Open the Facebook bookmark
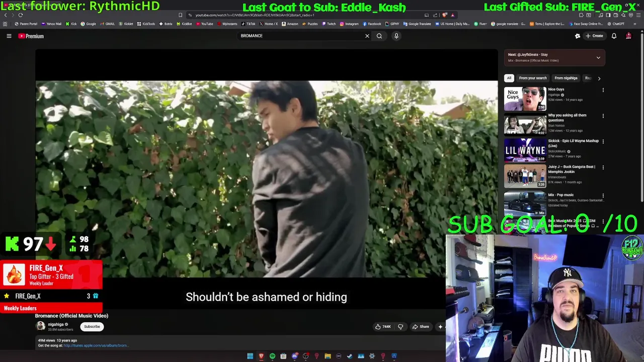The width and height of the screenshot is (644, 362). click(371, 24)
